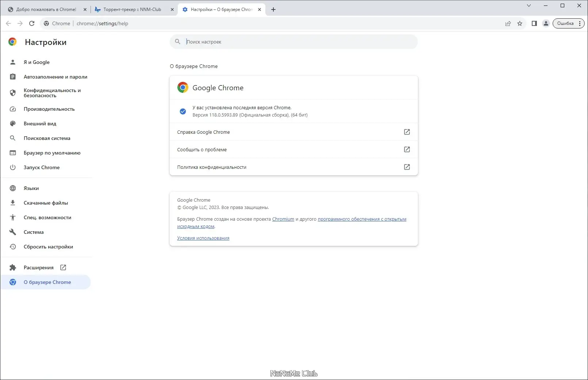Open the new tab plus button

point(273,9)
